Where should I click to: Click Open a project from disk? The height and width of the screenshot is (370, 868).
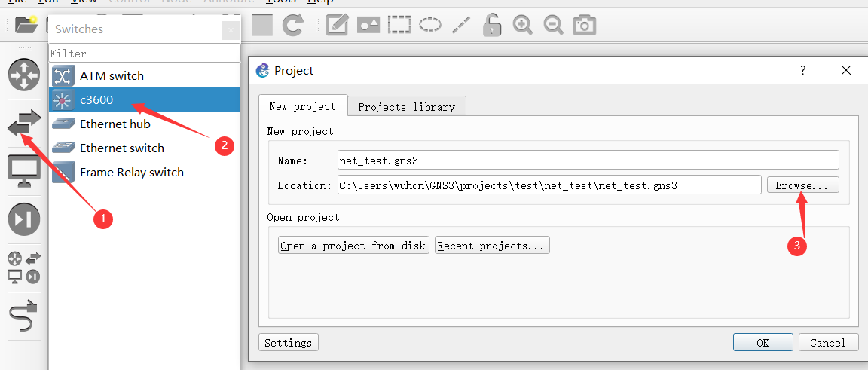[353, 246]
